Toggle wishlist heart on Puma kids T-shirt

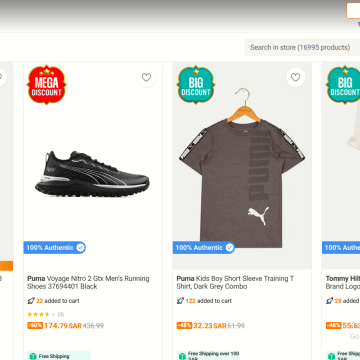tap(295, 78)
